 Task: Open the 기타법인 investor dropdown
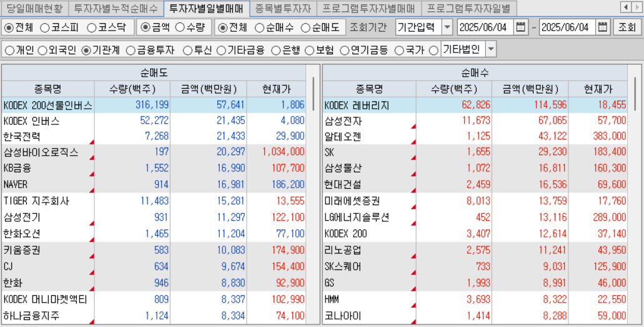[x=491, y=50]
